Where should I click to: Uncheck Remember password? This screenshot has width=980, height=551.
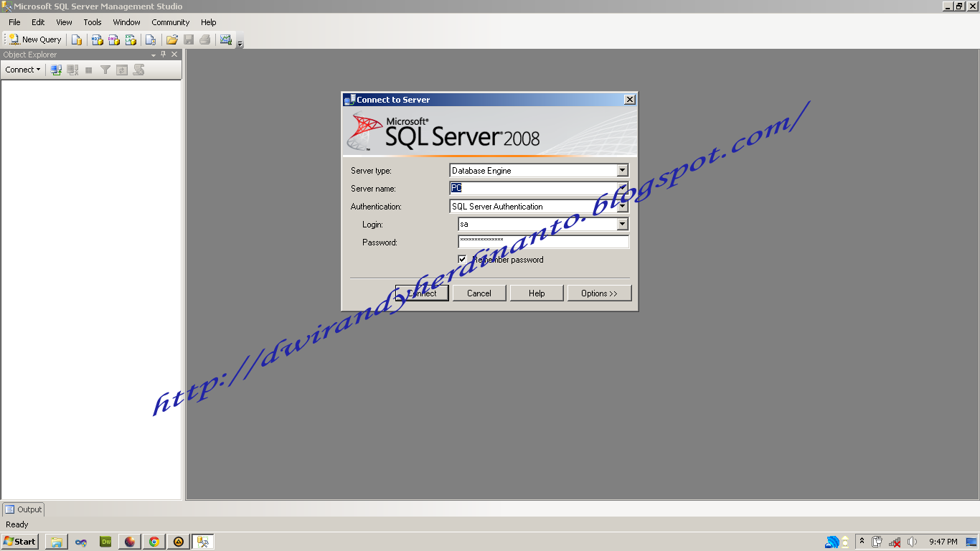pos(463,259)
